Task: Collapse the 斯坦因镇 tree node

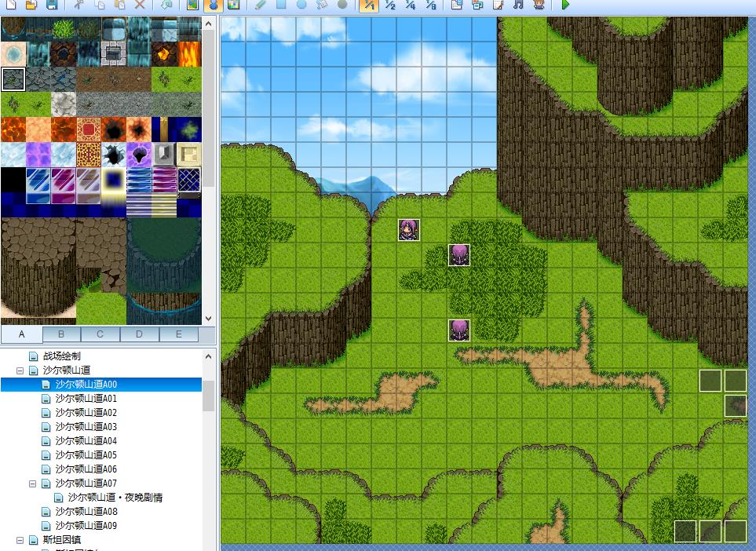Action: pos(20,540)
